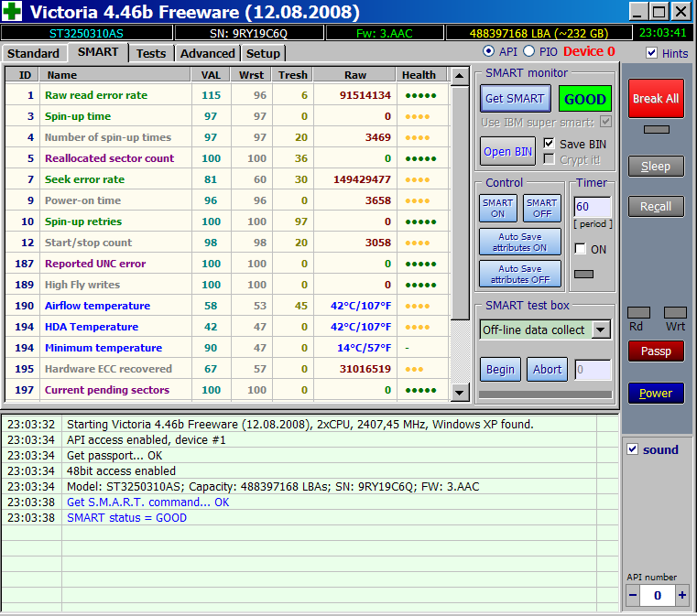Image resolution: width=697 pixels, height=616 pixels.
Task: Click the red Break All button
Action: 655,98
